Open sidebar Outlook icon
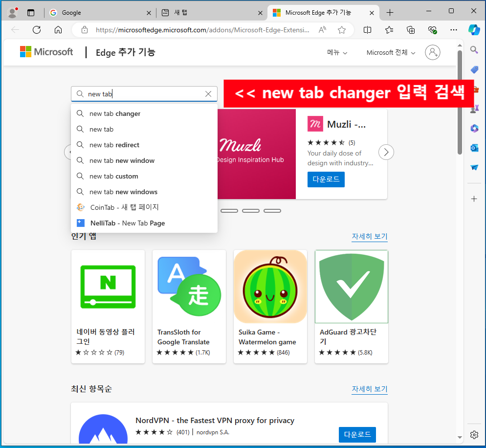This screenshot has height=448, width=486. click(474, 148)
